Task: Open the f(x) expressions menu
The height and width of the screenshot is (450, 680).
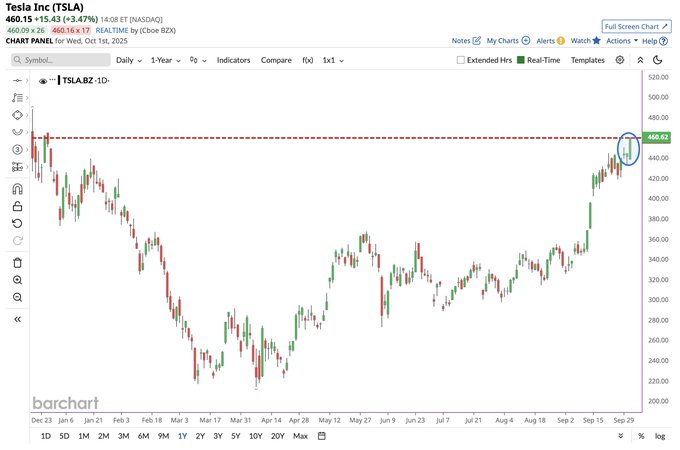Action: pyautogui.click(x=307, y=60)
